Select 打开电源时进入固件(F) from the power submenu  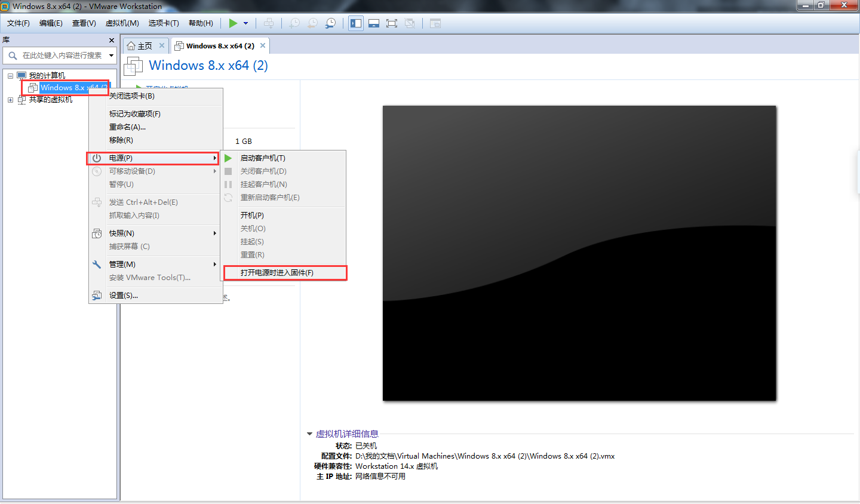coord(277,273)
